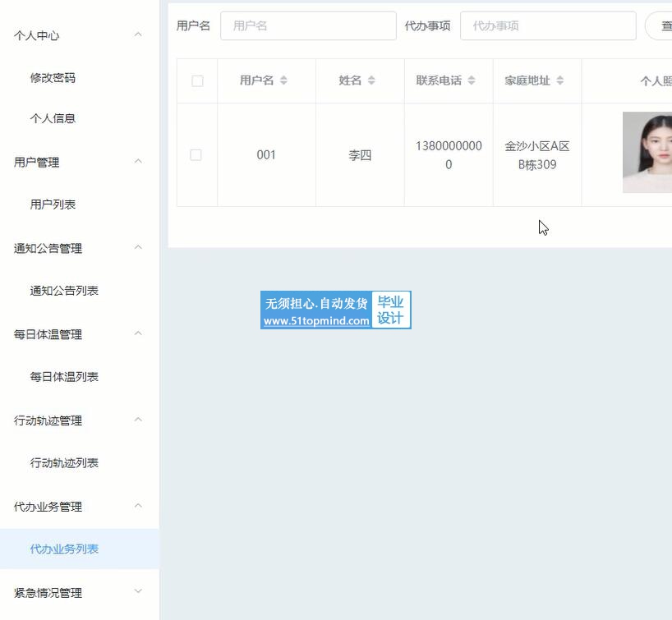Sort table by 联系电话 column arrows

[x=472, y=80]
